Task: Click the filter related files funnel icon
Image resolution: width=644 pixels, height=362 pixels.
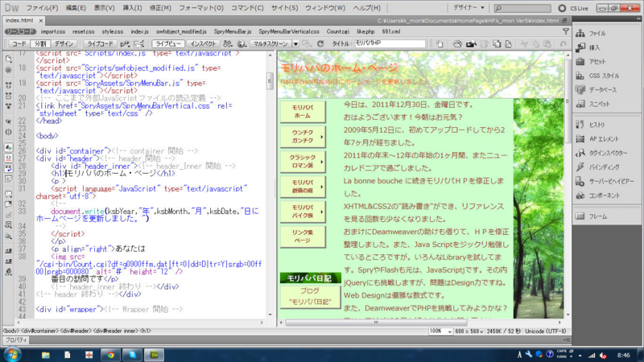Action: [566, 31]
